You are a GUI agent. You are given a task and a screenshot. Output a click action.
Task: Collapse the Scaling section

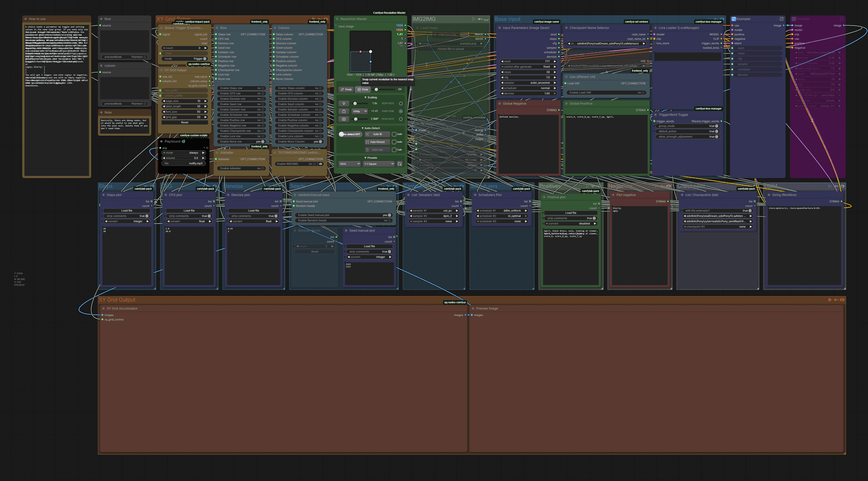(x=370, y=97)
